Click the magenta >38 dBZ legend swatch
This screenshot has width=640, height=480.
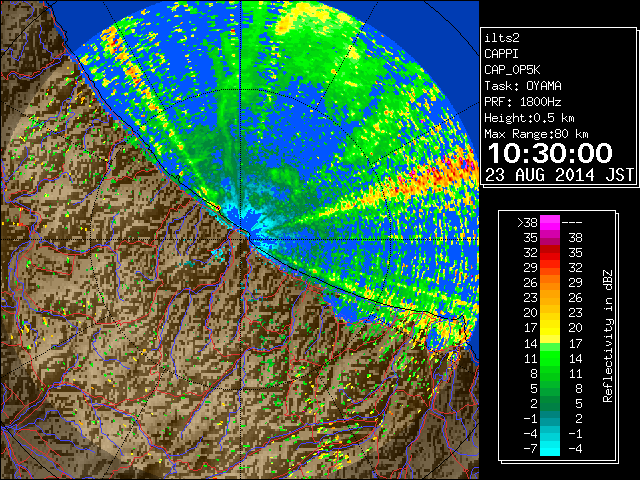pyautogui.click(x=550, y=222)
